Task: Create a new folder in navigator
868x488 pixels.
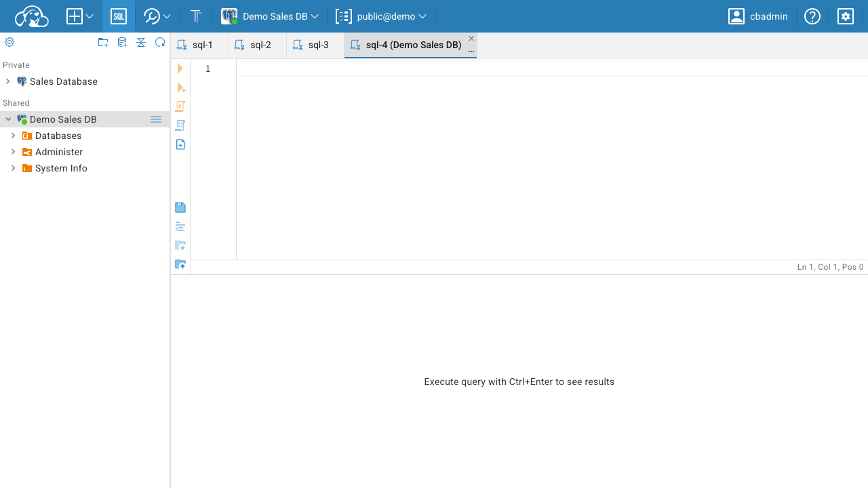Action: click(x=103, y=42)
